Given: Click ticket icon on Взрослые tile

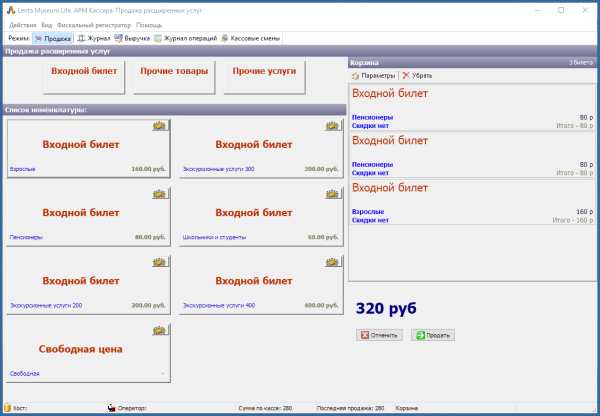Looking at the screenshot, I should coord(159,125).
